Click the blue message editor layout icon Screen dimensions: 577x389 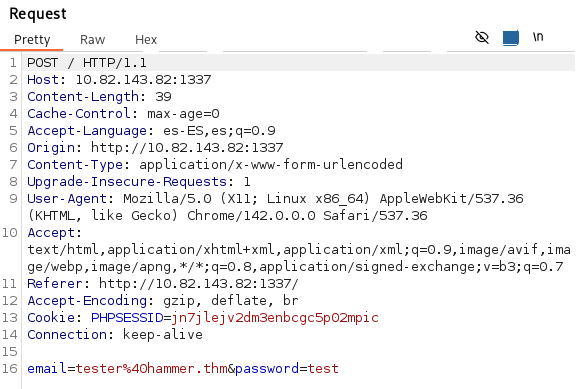pyautogui.click(x=511, y=38)
